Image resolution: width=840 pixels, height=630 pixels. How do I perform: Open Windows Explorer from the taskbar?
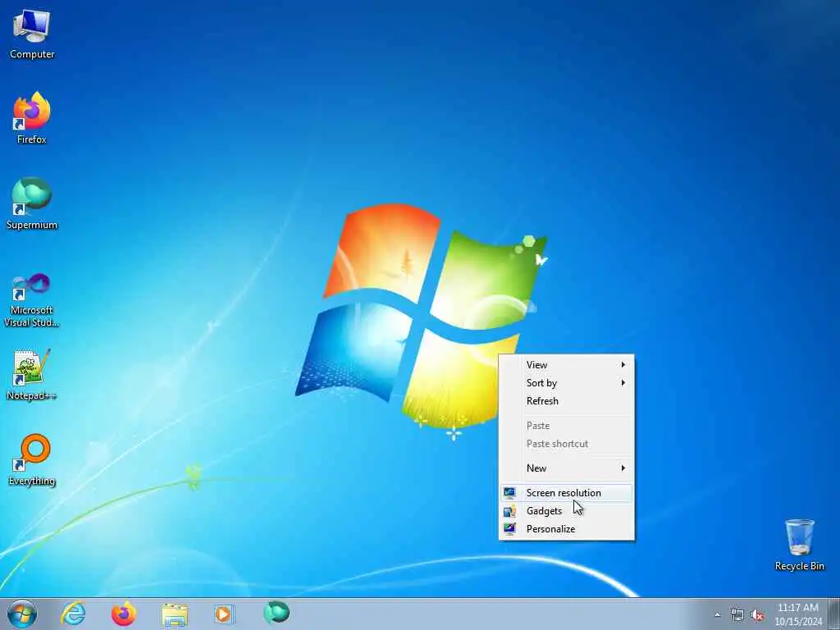174,614
